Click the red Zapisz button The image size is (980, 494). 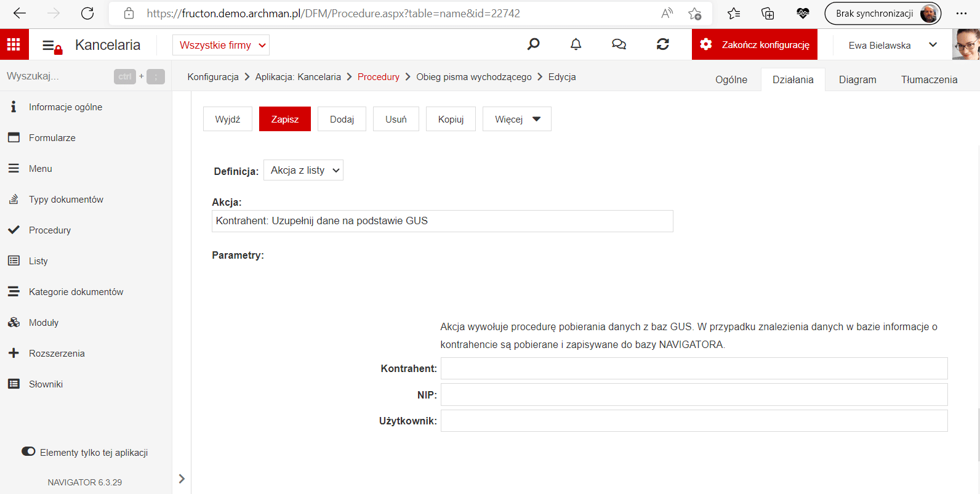(285, 119)
